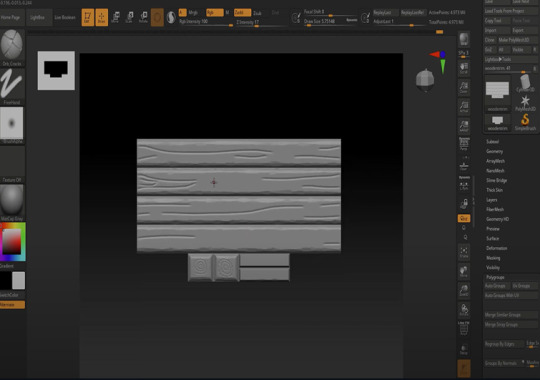Expand the Subtool palette section
Viewport: 540px width, 380px height.
(492, 142)
